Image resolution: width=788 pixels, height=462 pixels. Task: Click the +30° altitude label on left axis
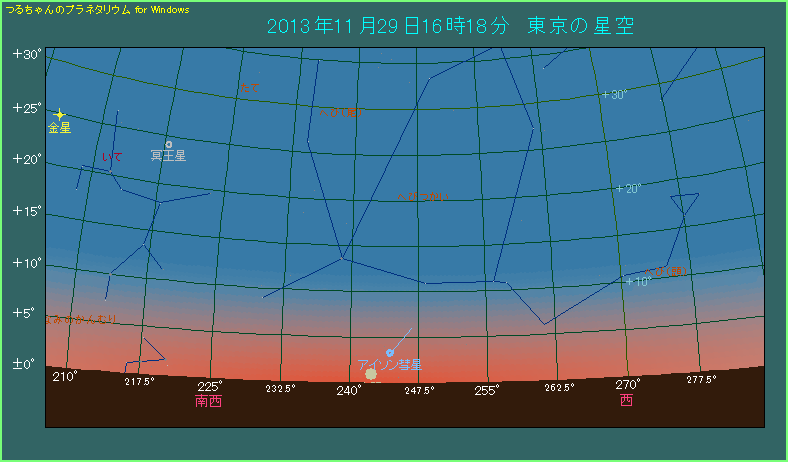point(27,55)
